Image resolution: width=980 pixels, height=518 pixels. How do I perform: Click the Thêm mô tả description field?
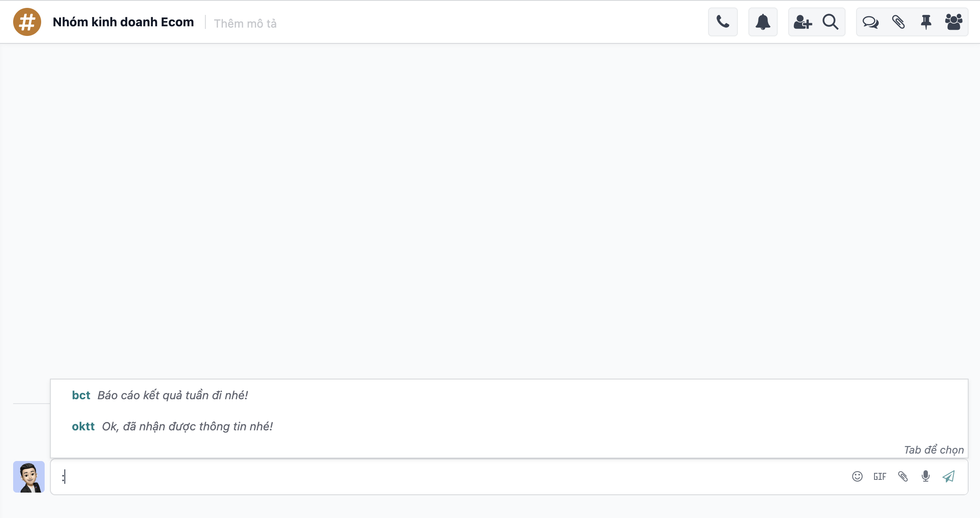(x=245, y=23)
